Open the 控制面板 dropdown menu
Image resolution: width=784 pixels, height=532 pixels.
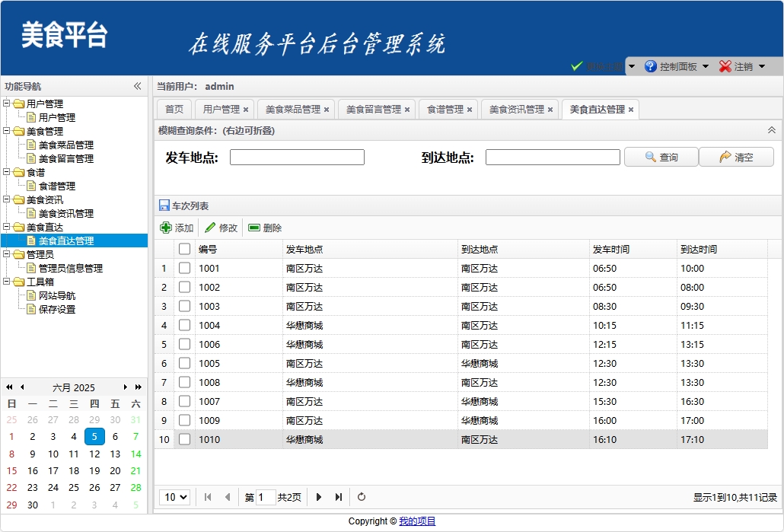[677, 66]
